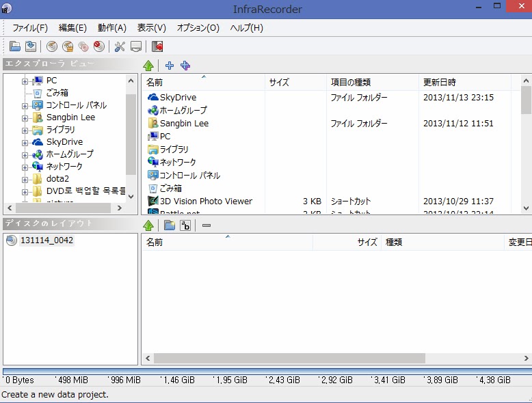532x403 pixels.
Task: Open the ヘルプ(H) menu
Action: [246, 28]
